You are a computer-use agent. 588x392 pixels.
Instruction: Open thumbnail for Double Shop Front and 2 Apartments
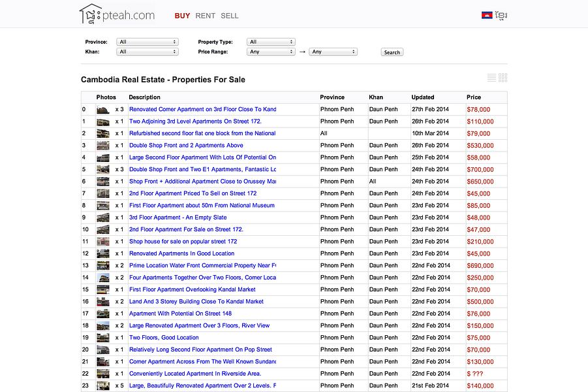(102, 146)
